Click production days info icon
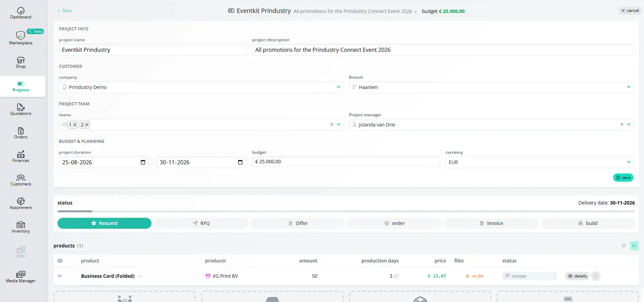Image resolution: width=644 pixels, height=302 pixels. point(396,276)
